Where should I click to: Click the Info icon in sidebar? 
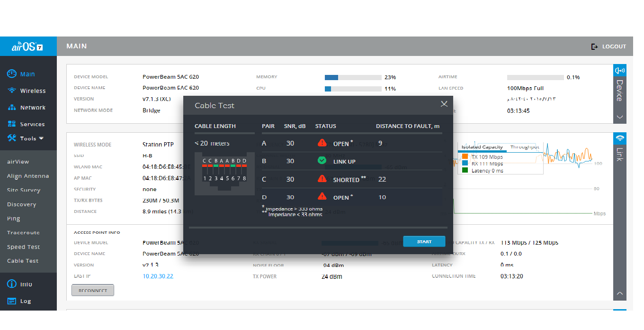pyautogui.click(x=12, y=284)
